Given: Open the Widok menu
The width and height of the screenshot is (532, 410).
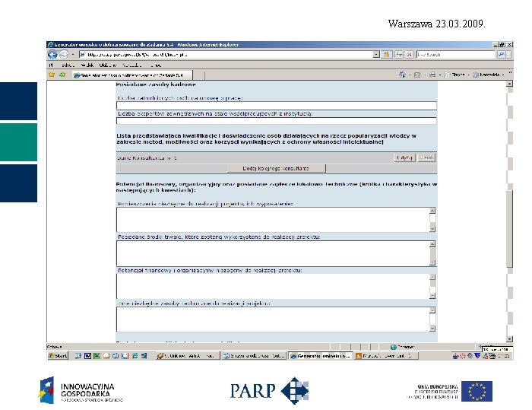Looking at the screenshot, I should [x=87, y=65].
